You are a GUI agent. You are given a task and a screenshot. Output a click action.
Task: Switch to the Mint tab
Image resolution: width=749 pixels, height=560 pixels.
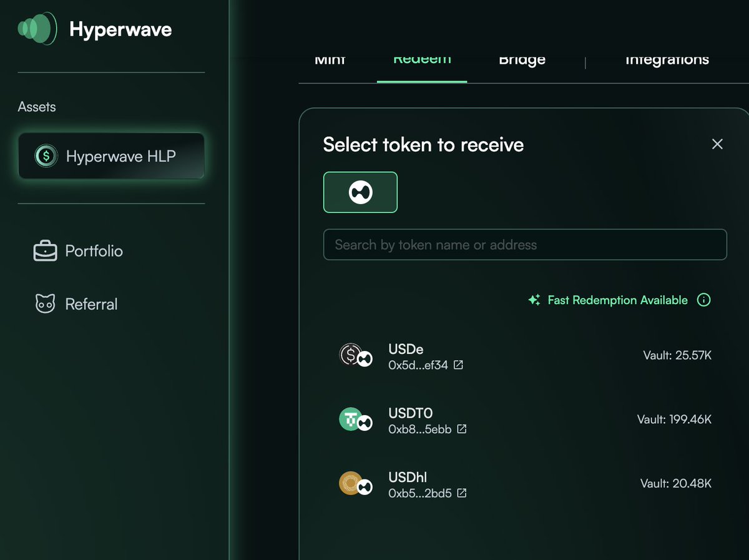(330, 60)
